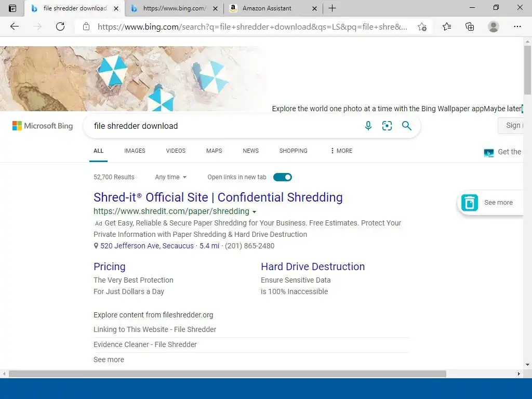The image size is (532, 399).
Task: Click the user profile avatar
Action: click(x=494, y=26)
